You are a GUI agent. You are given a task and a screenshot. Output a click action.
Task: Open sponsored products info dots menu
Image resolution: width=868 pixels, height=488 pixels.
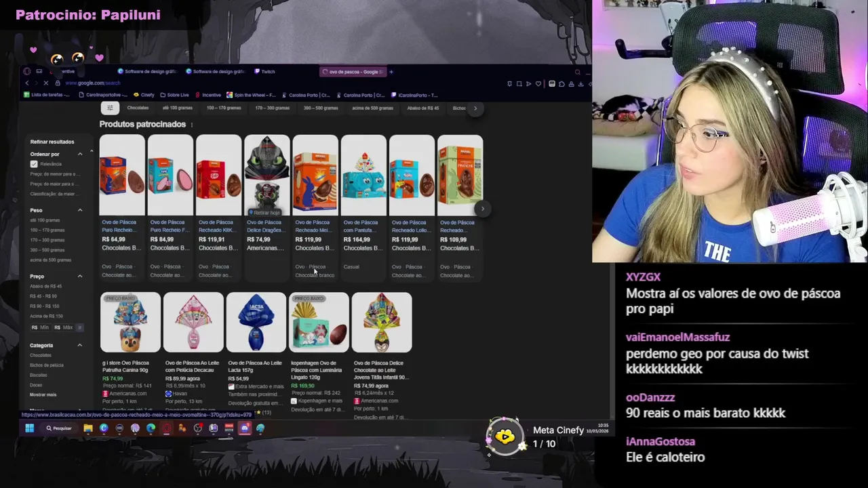pyautogui.click(x=192, y=125)
